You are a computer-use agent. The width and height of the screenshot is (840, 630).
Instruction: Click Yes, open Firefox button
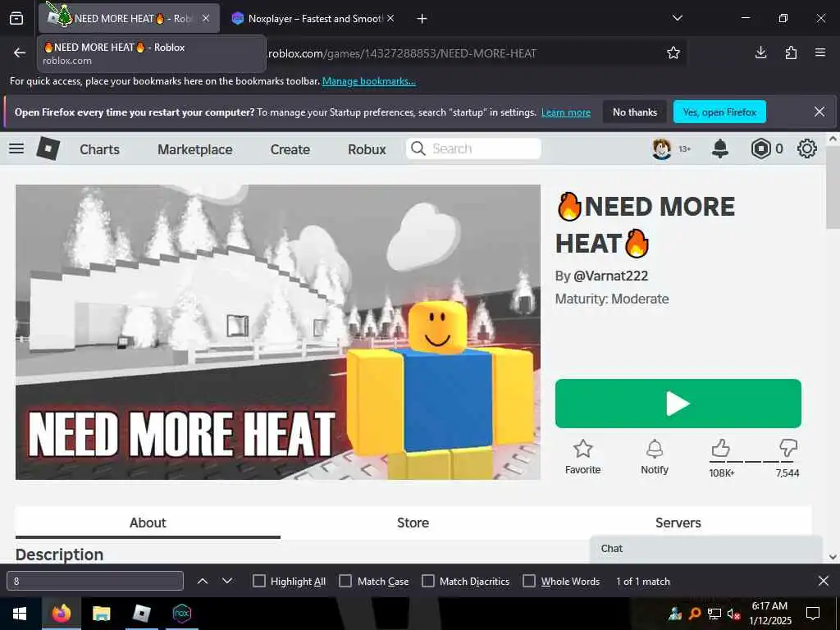pos(719,112)
